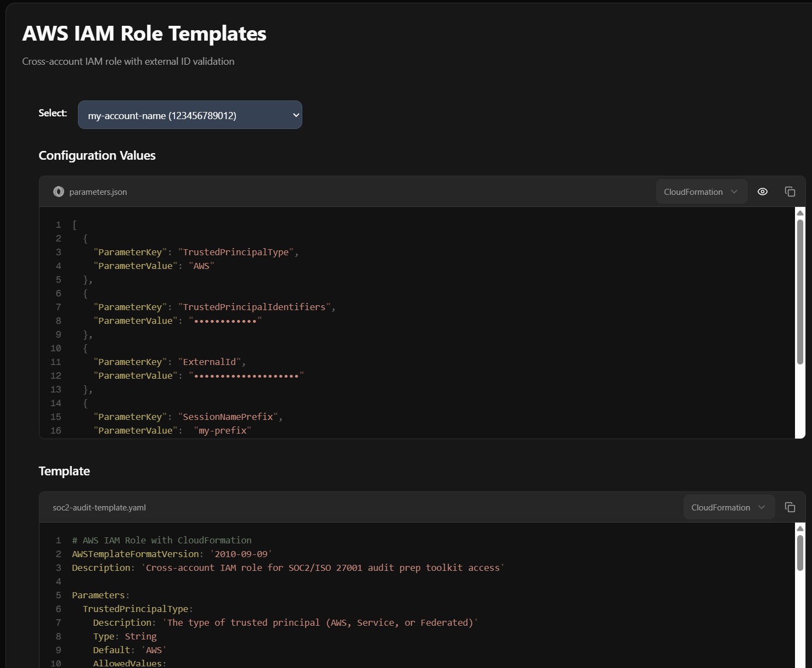Click the soc2-audit-template.yaml file name label
The image size is (812, 668).
(99, 508)
